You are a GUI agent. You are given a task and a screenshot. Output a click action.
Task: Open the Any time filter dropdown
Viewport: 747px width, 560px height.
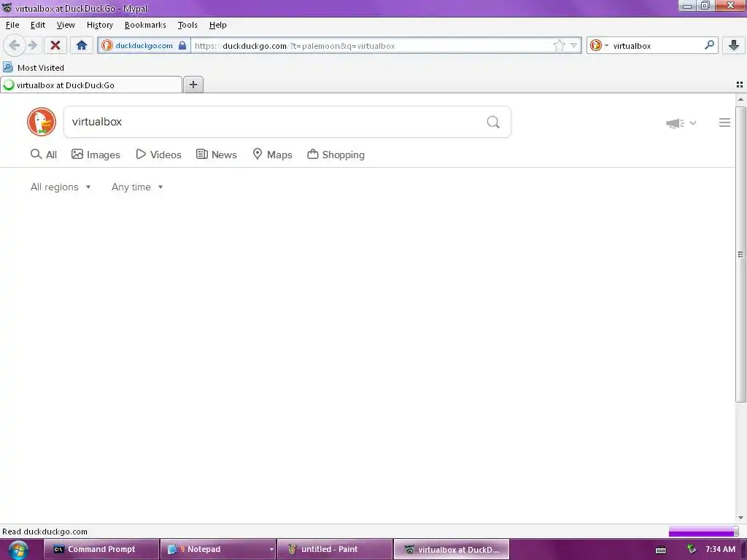[137, 187]
